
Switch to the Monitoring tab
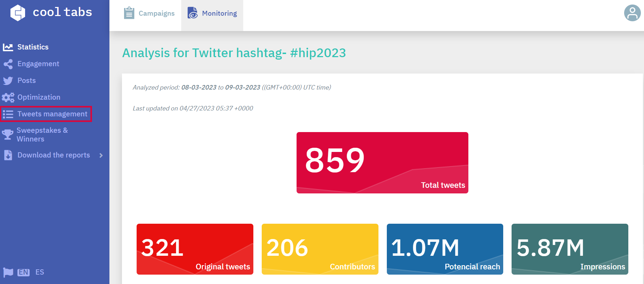212,14
